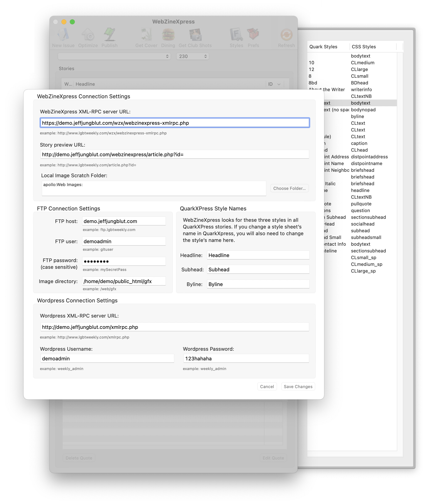Click the Quark Styles column header
The height and width of the screenshot is (504, 425).
click(328, 47)
